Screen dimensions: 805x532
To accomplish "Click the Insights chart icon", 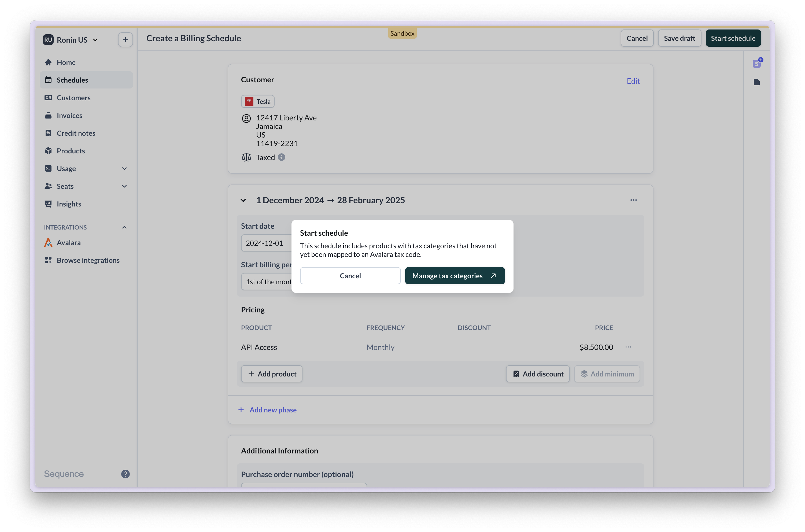I will [x=48, y=204].
